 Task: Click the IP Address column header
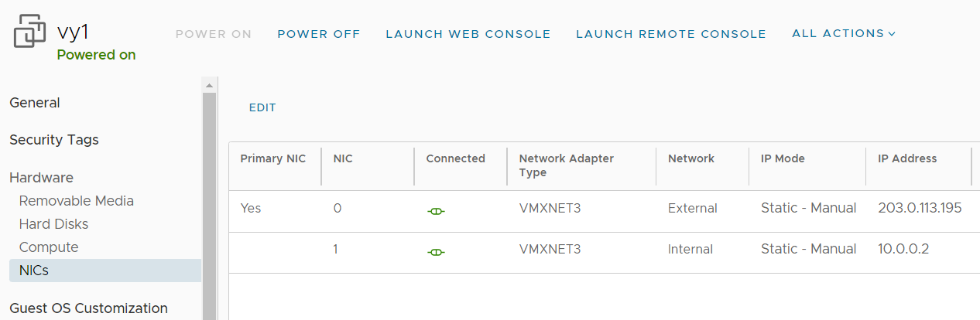point(907,158)
